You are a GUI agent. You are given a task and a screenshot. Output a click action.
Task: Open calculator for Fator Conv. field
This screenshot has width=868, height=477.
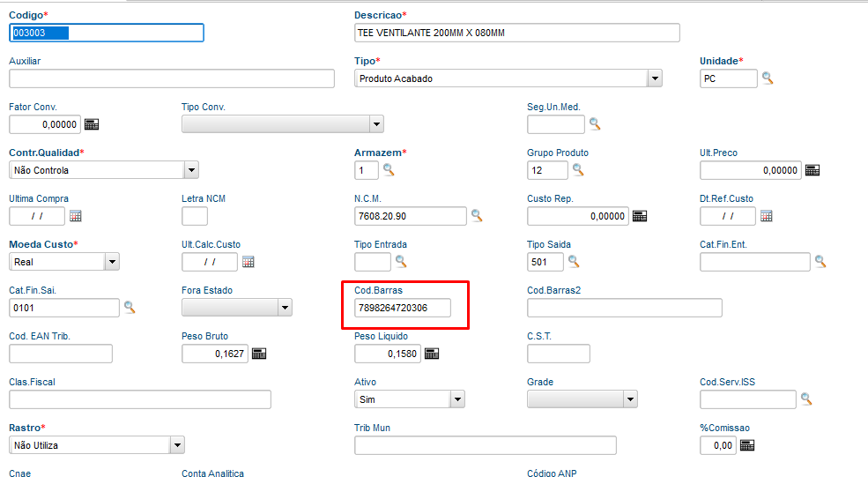tap(92, 124)
